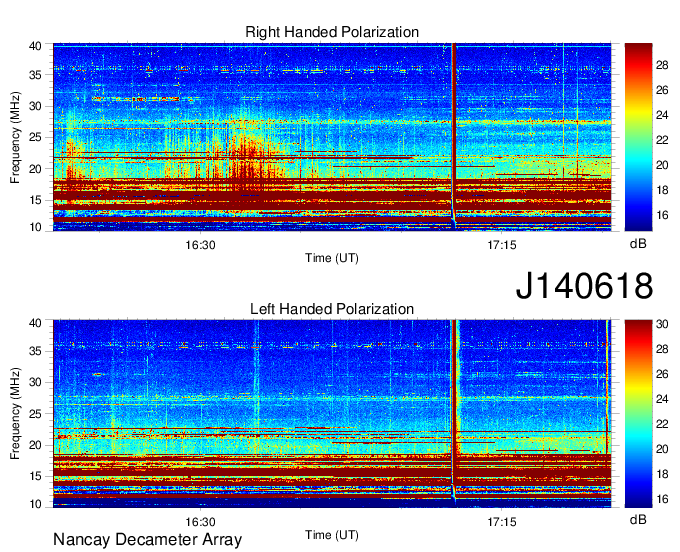Click the 'Nancay Decameter Array' caption

pos(147,540)
